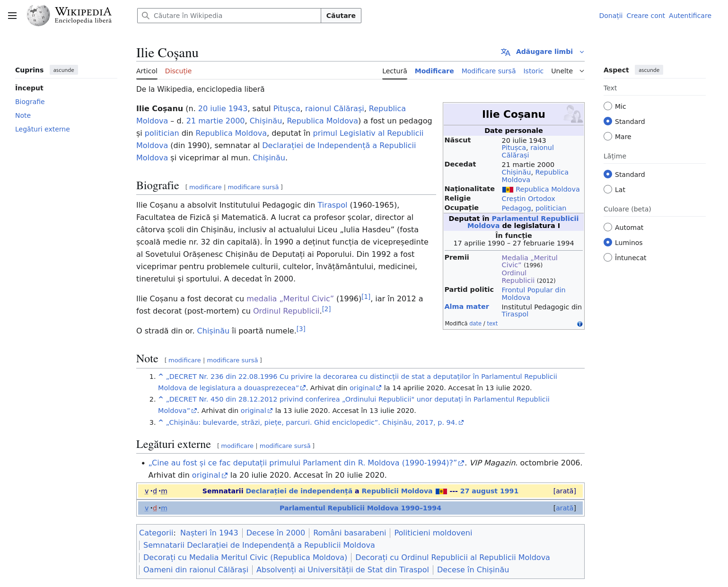Open Nașteri în 1943 category

209,533
